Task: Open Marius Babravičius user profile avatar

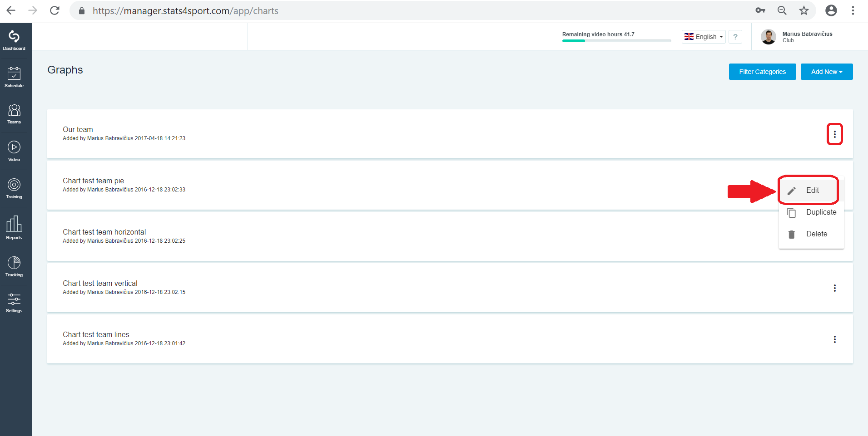Action: tap(769, 37)
